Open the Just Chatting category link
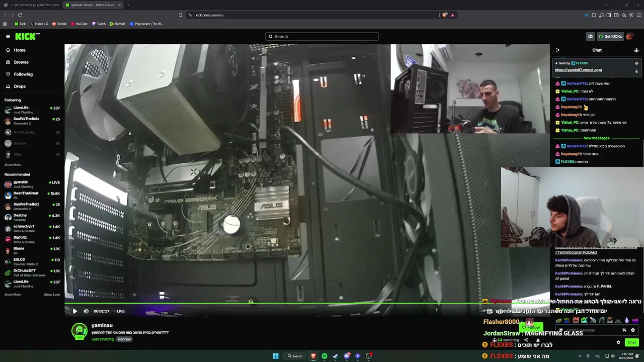The image size is (644, 362). (103, 339)
